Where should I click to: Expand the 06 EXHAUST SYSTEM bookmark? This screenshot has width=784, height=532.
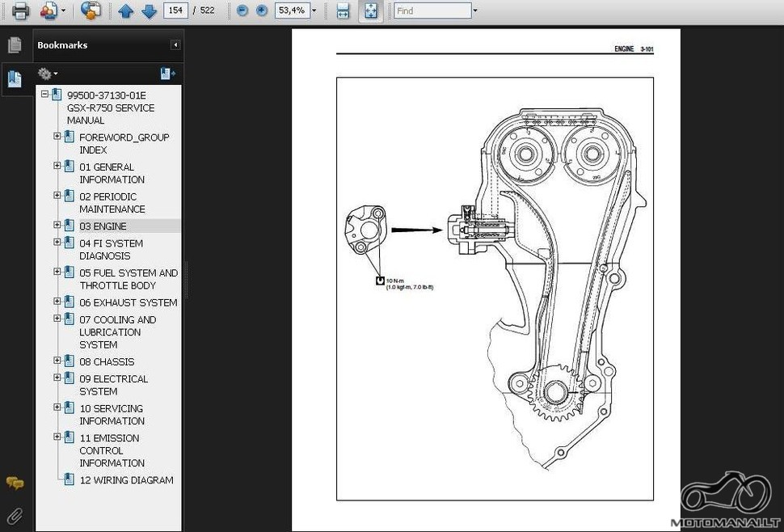coord(57,301)
